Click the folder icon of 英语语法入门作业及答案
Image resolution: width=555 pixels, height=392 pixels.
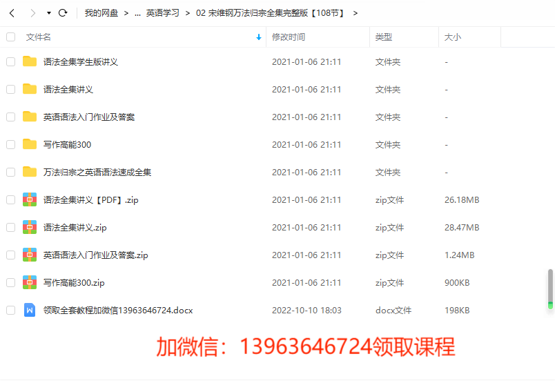(30, 117)
